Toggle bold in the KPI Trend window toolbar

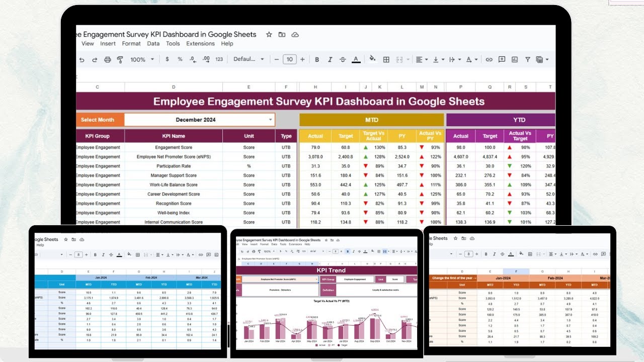point(347,251)
